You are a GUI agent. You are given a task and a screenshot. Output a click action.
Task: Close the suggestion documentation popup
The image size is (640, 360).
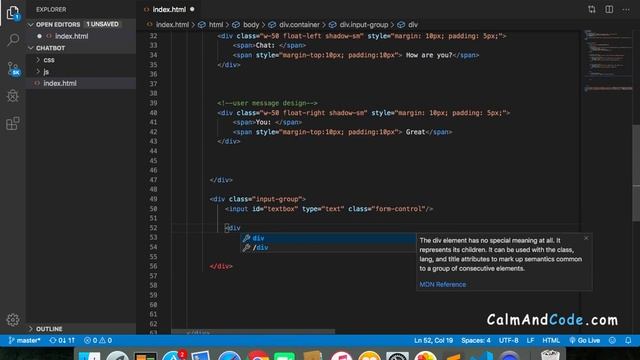(x=586, y=238)
